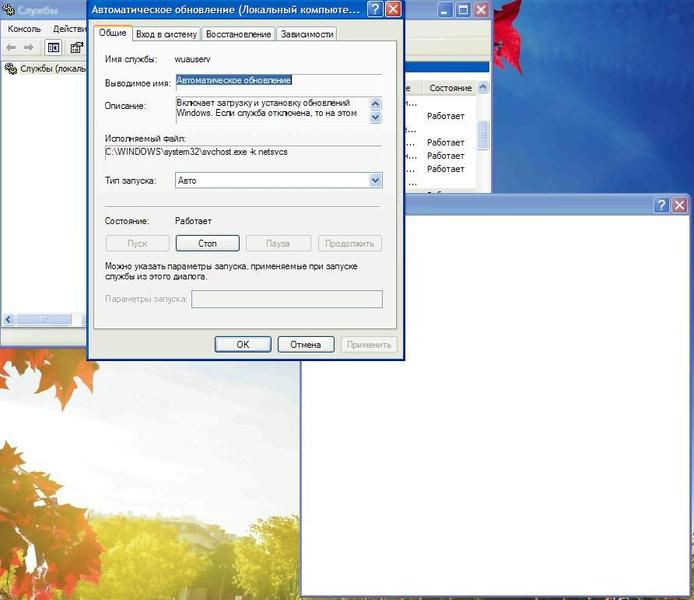Click the OK button

click(x=243, y=344)
